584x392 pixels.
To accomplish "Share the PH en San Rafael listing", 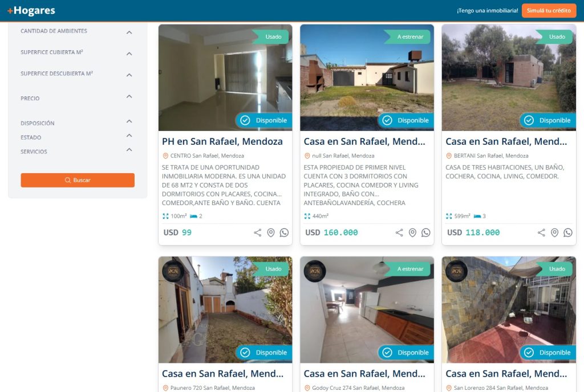I will [x=257, y=233].
